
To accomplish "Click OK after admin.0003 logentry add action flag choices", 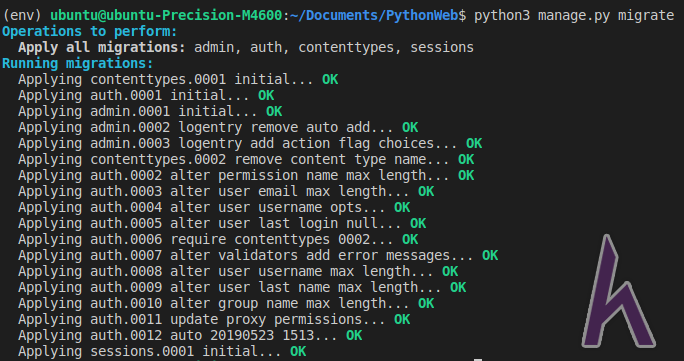I will [474, 143].
